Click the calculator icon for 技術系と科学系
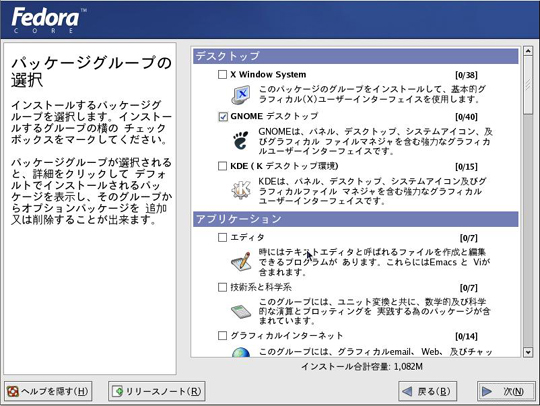Viewport: 540px width, 406px height. 241,312
